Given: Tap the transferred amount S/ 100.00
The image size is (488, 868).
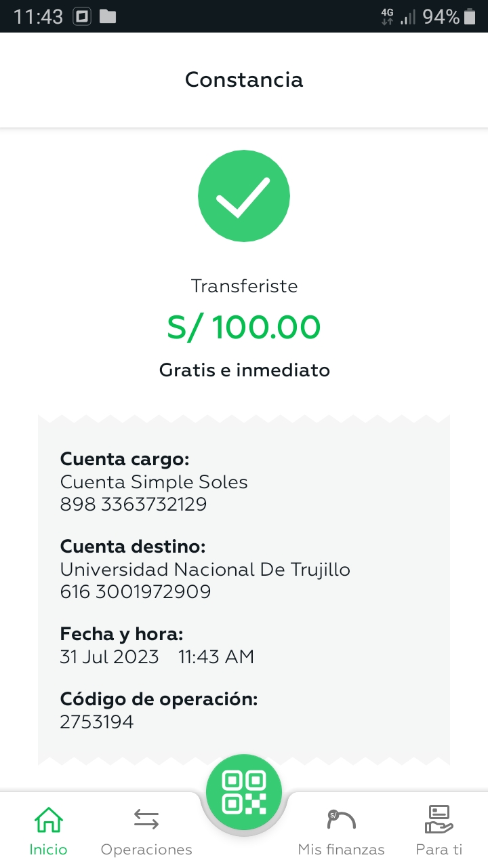Looking at the screenshot, I should click(x=244, y=328).
